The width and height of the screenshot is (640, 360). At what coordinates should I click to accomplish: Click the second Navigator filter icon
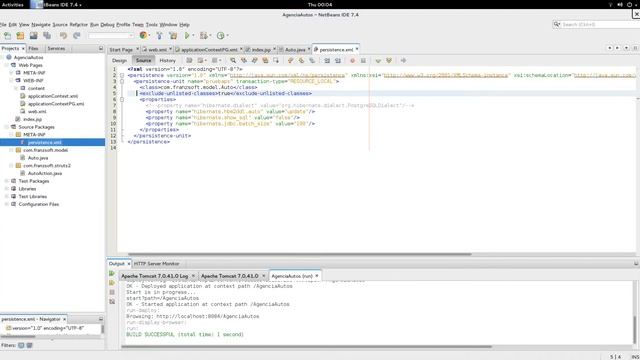pos(29,345)
